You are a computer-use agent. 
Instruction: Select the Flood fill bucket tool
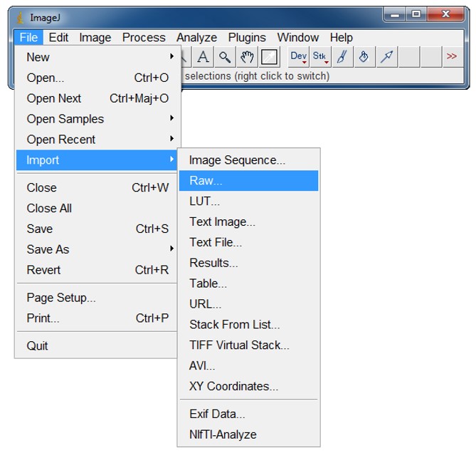pyautogui.click(x=364, y=56)
